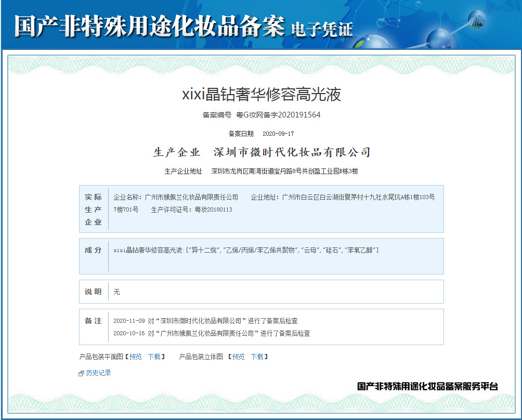Viewport: 522px width, 420px height.
Task: Preview the 产品包装平面图 image
Action: 136,357
